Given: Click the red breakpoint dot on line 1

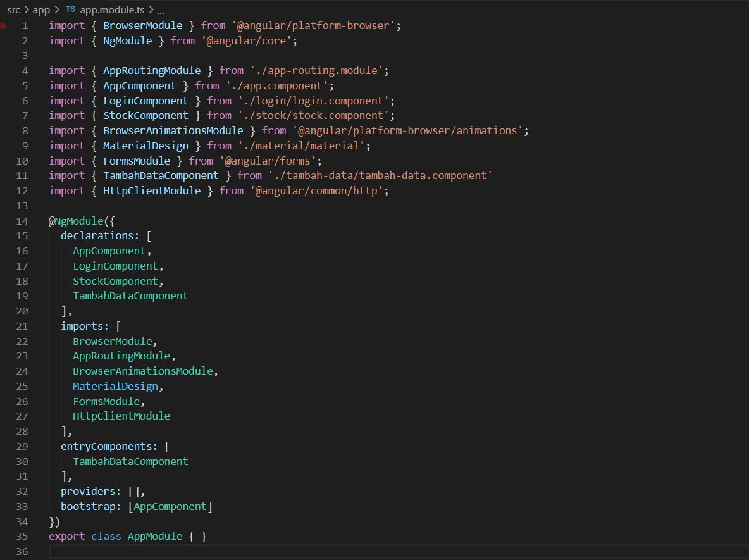Looking at the screenshot, I should 3,26.
